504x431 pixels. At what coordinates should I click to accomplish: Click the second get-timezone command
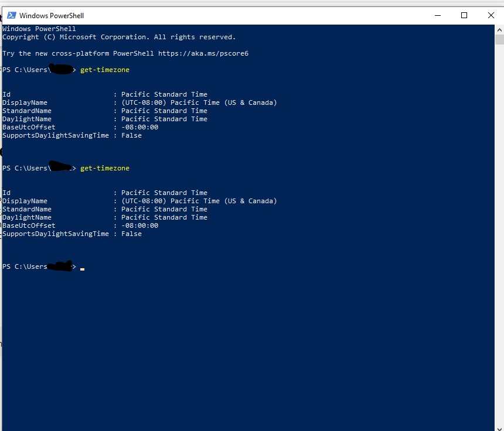[105, 168]
